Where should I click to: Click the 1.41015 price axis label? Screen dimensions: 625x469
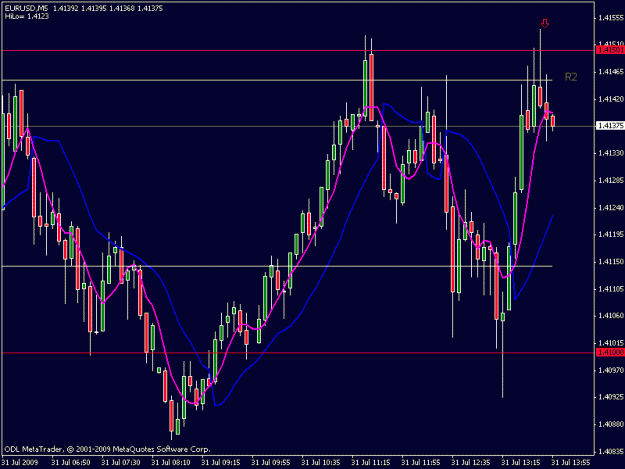[x=611, y=343]
